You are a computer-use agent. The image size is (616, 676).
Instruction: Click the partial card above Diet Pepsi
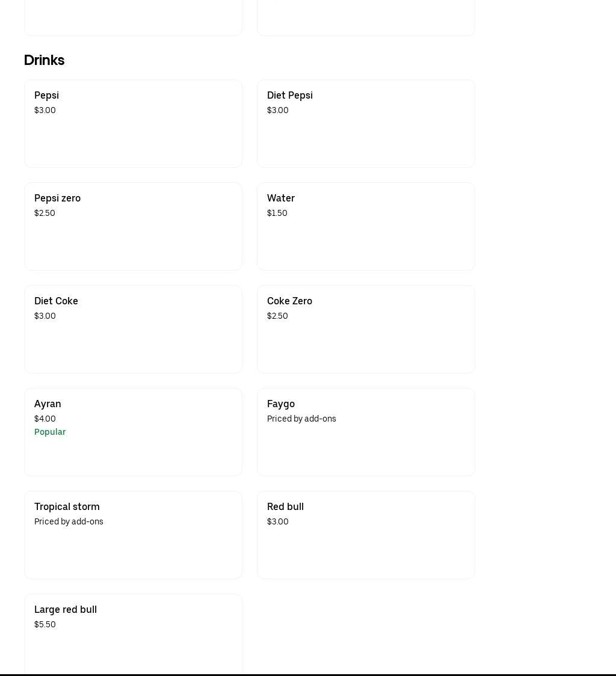click(366, 18)
